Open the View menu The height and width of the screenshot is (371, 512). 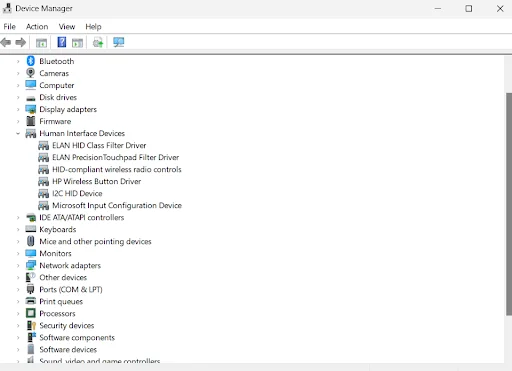click(67, 27)
